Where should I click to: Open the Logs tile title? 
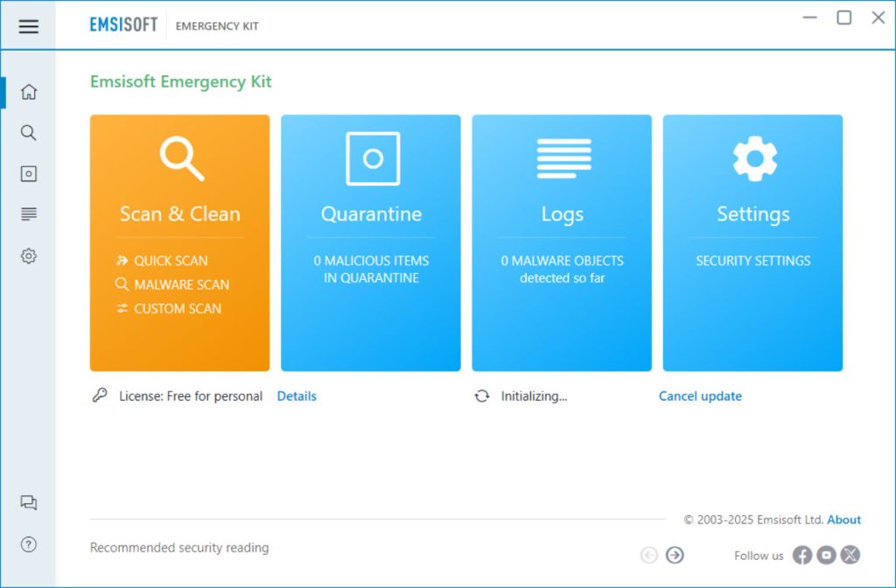click(563, 214)
